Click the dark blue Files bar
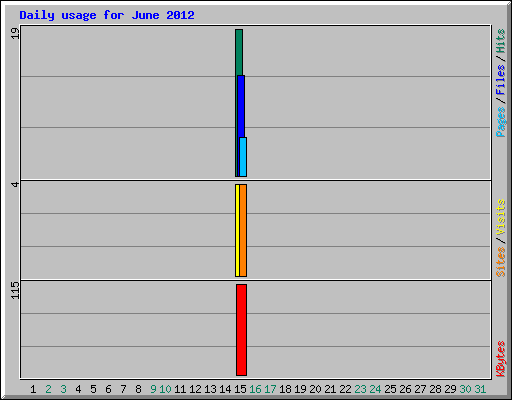 (x=241, y=106)
